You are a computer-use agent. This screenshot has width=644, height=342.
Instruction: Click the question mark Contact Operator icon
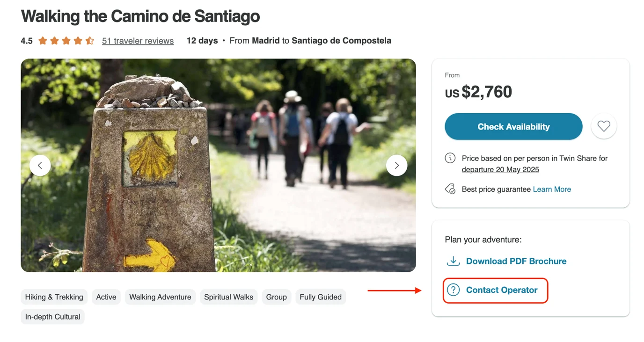tap(453, 290)
